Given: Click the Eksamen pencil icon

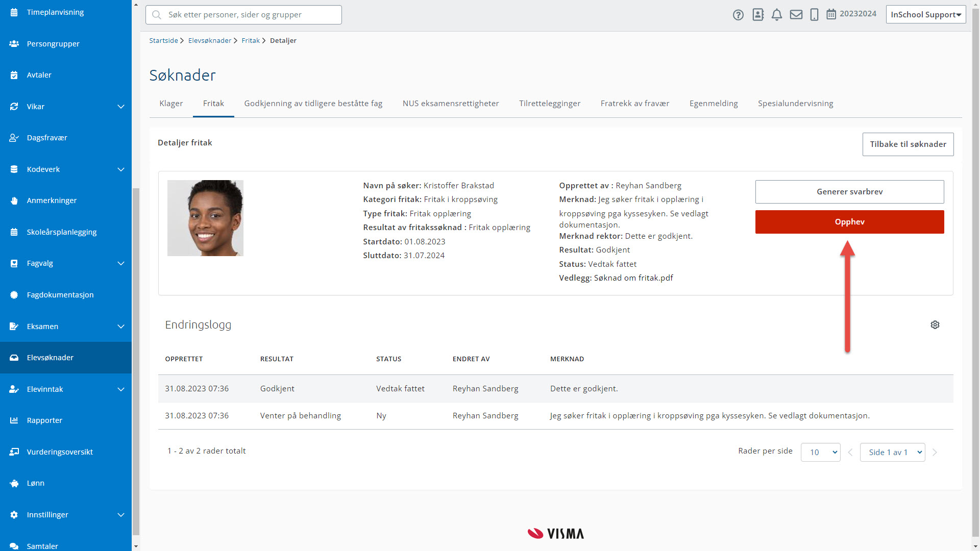Looking at the screenshot, I should (x=14, y=327).
